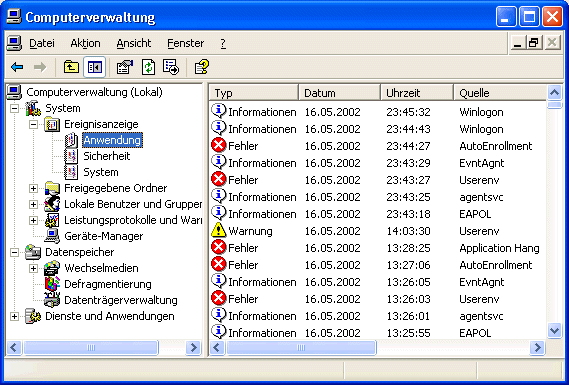Expand Dienste und Anwendungen node
The height and width of the screenshot is (385, 569).
point(14,316)
